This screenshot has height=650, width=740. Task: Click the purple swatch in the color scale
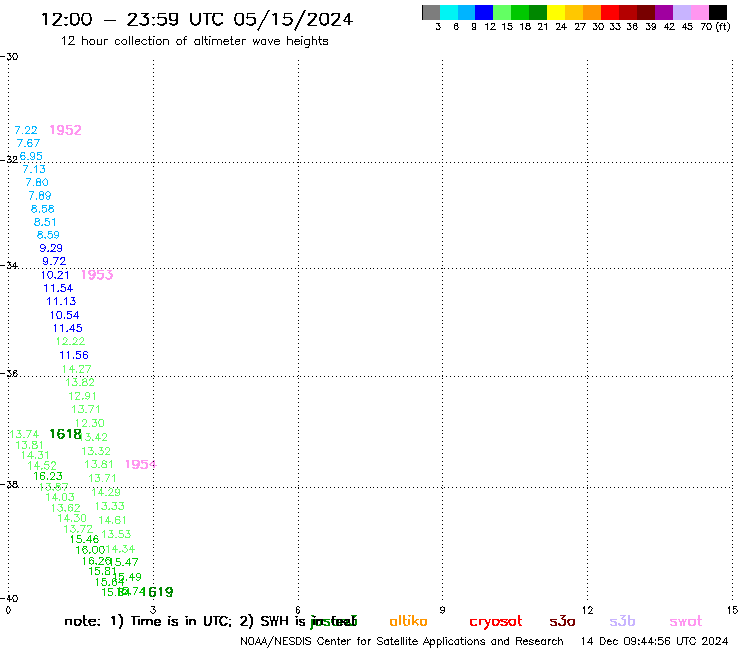tap(664, 12)
